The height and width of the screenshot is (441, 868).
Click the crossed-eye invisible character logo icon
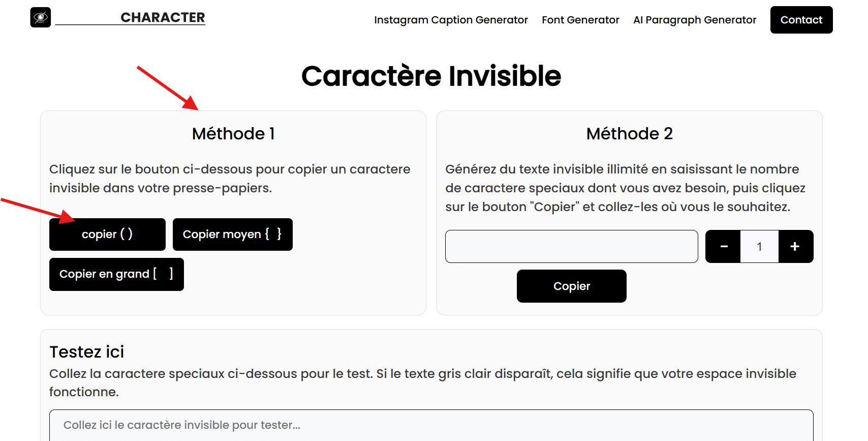(x=41, y=17)
